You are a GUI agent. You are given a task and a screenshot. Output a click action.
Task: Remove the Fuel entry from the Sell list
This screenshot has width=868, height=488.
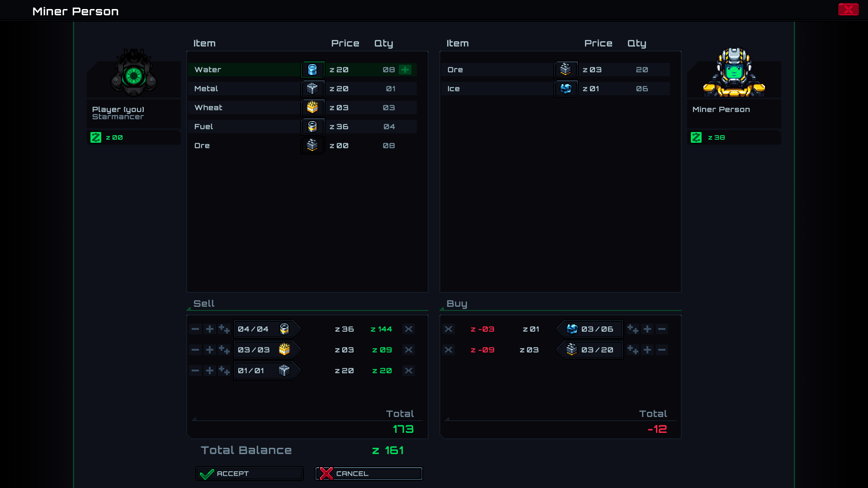[x=409, y=329]
